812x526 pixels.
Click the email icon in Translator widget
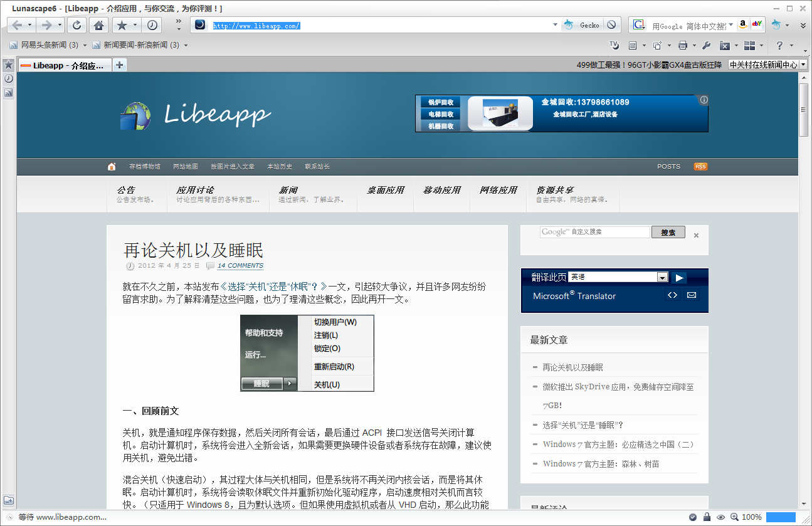click(x=692, y=295)
